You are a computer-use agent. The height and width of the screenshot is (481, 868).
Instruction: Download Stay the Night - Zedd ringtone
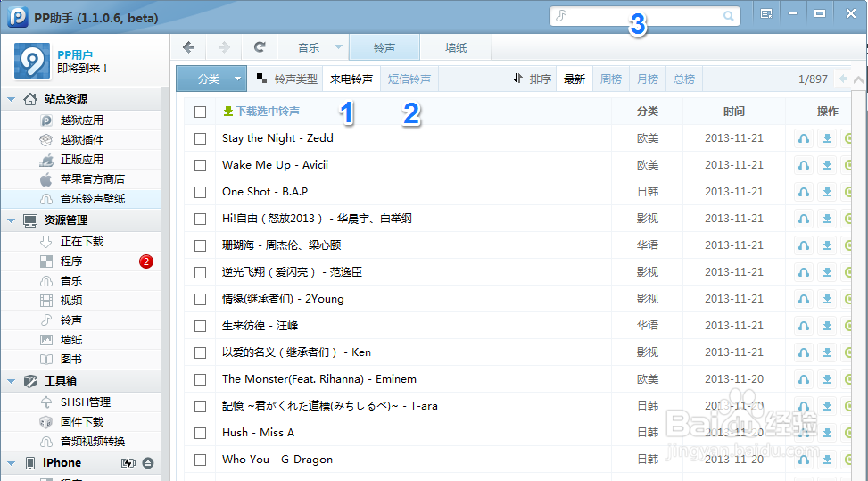[x=827, y=138]
